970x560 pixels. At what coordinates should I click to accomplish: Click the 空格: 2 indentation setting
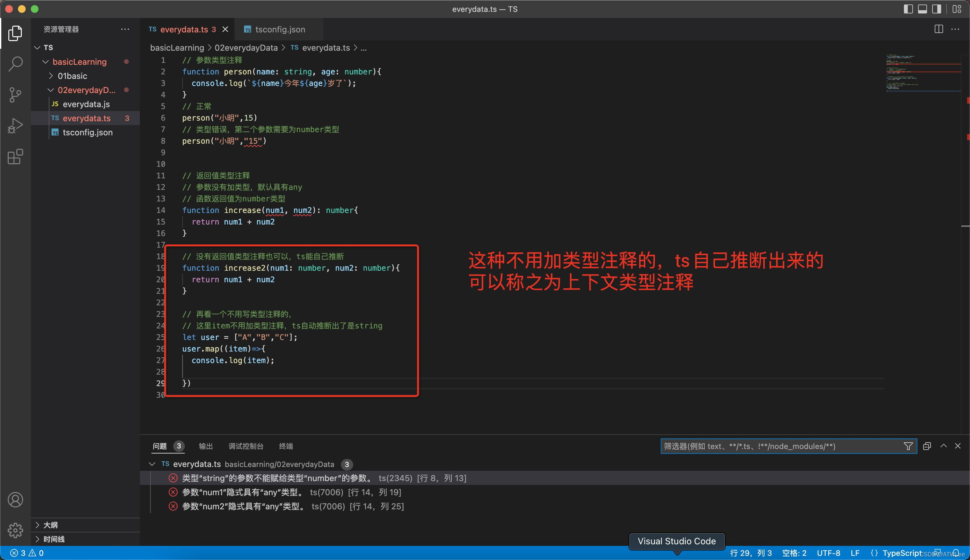coord(794,553)
